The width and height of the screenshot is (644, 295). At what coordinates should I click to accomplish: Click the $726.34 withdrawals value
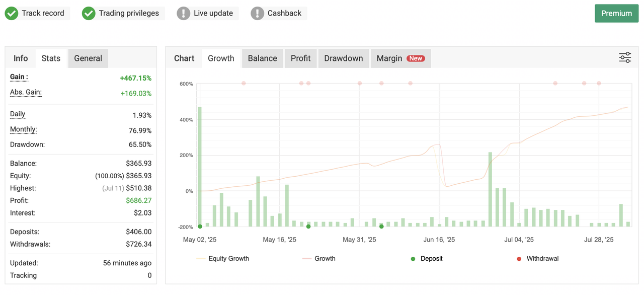(139, 244)
